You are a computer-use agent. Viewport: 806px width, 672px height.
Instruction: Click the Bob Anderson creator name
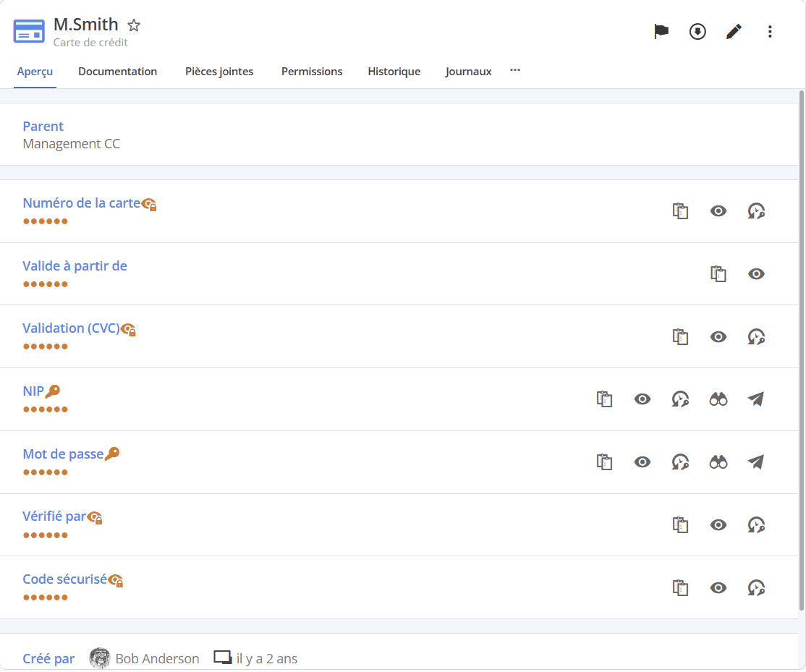(157, 659)
